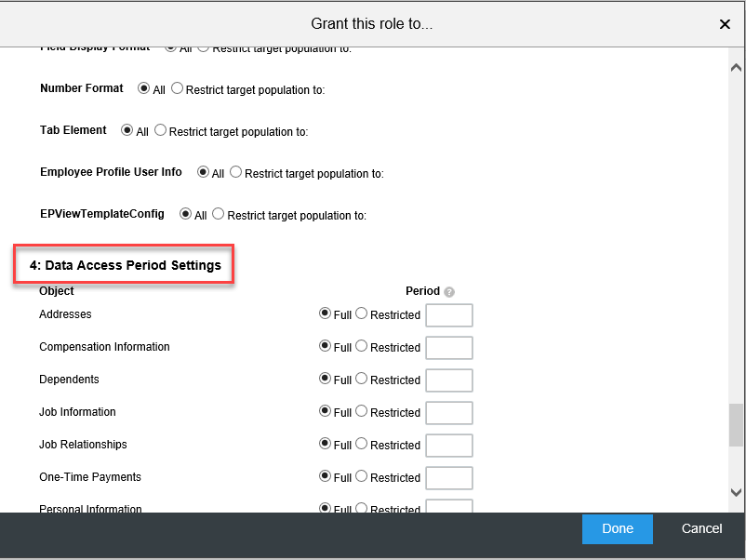The width and height of the screenshot is (746, 560).
Task: Click the scrollbar down arrow
Action: point(736,492)
